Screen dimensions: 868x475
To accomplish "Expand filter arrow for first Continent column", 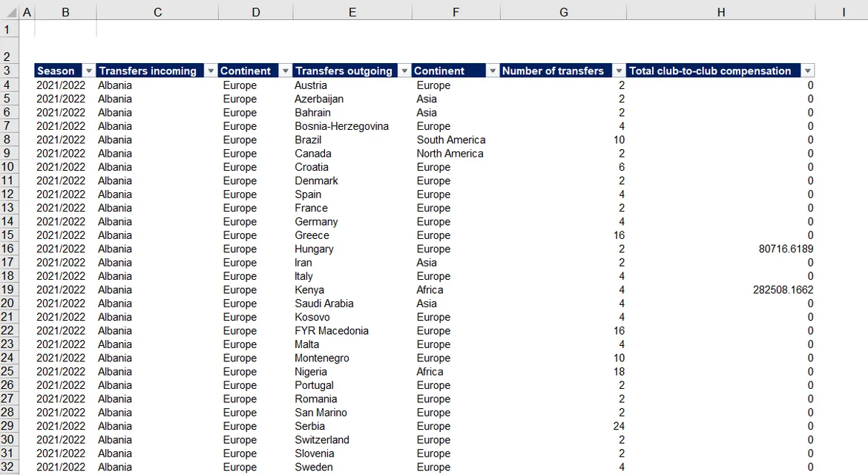I will [286, 71].
